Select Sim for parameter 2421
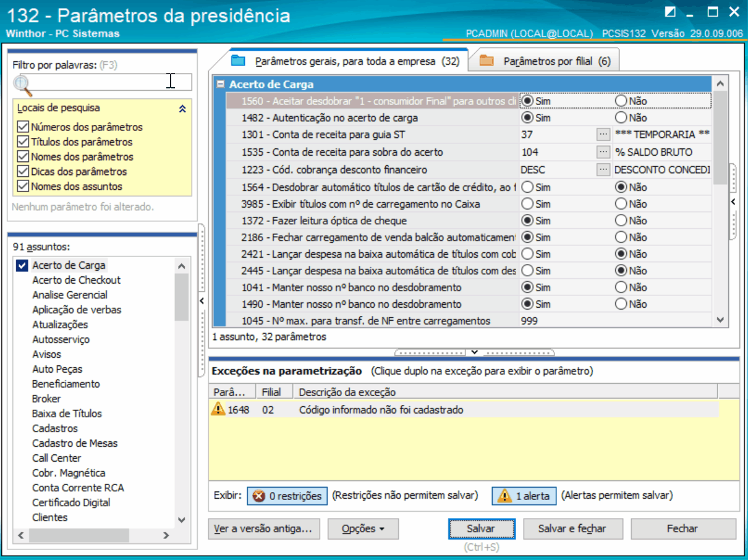Viewport: 748px width, 560px height. [527, 254]
